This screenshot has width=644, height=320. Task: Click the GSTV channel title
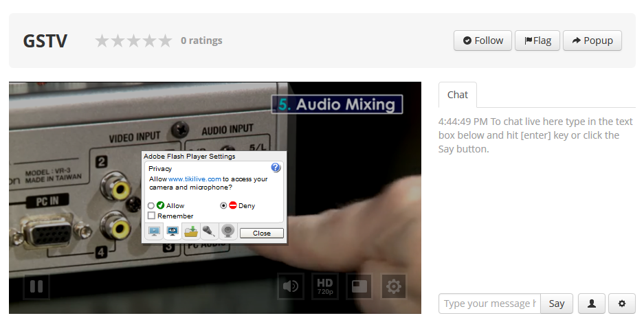[45, 41]
